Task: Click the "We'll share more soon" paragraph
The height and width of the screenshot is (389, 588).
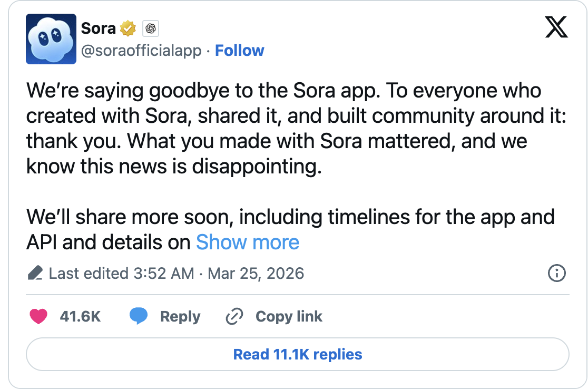Action: (x=290, y=217)
